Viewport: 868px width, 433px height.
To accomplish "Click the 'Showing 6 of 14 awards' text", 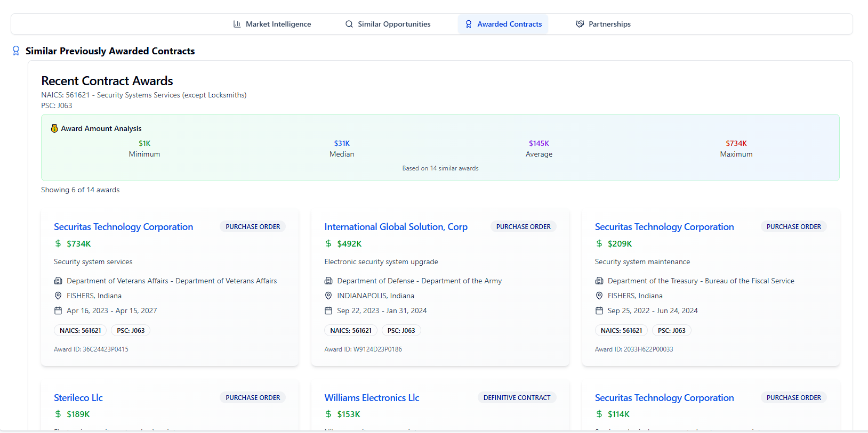I will pyautogui.click(x=81, y=190).
